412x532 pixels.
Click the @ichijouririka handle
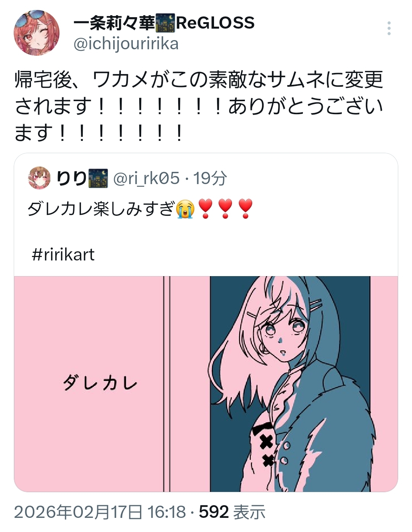pyautogui.click(x=126, y=44)
